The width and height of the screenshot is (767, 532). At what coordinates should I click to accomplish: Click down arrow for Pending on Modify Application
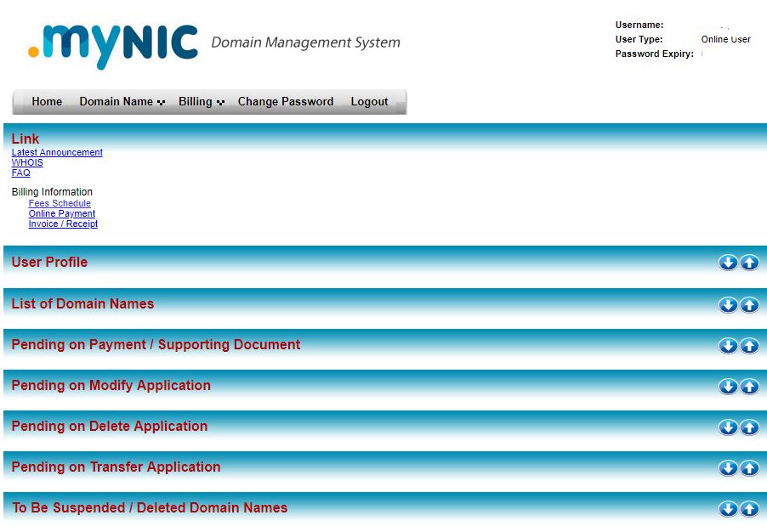coord(728,387)
